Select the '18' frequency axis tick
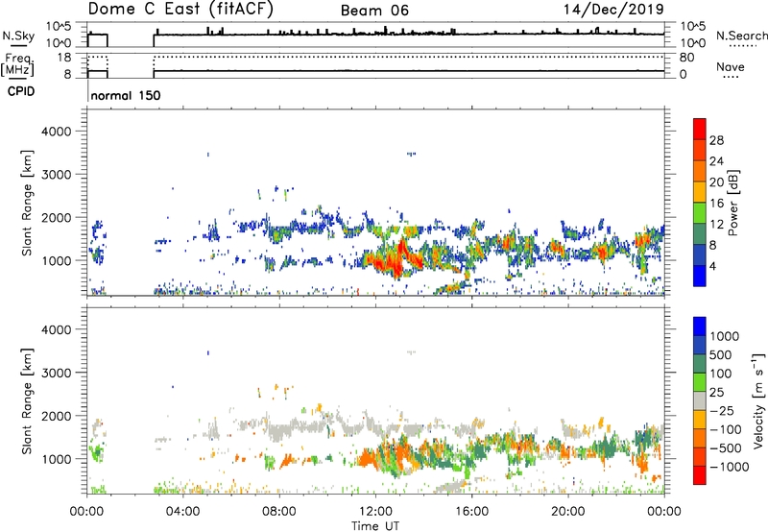Image resolution: width=768 pixels, height=532 pixels. [x=64, y=58]
